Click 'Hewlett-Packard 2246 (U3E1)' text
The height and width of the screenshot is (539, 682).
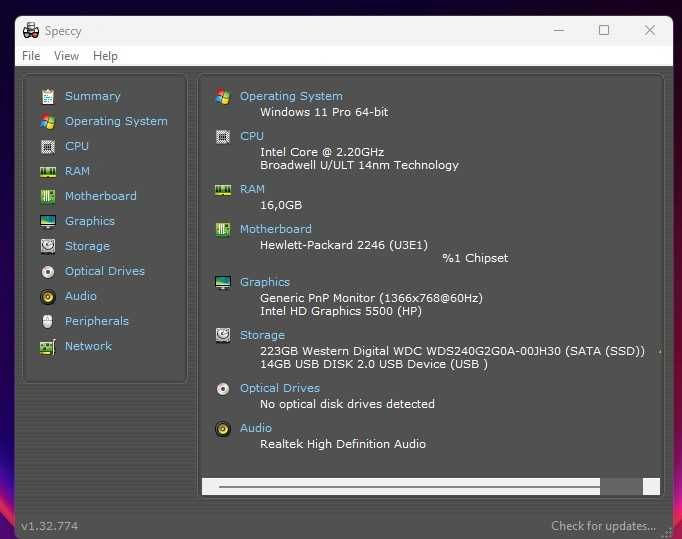point(344,245)
